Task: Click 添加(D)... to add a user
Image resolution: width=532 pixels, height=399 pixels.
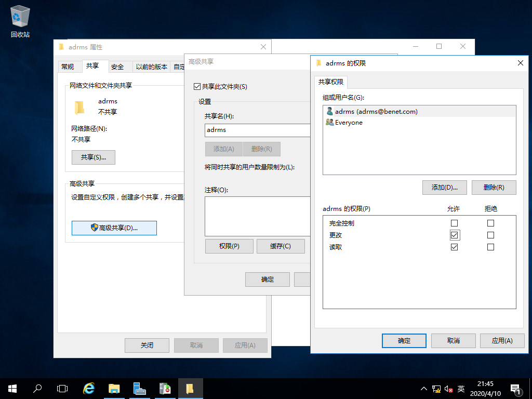Action: point(445,187)
